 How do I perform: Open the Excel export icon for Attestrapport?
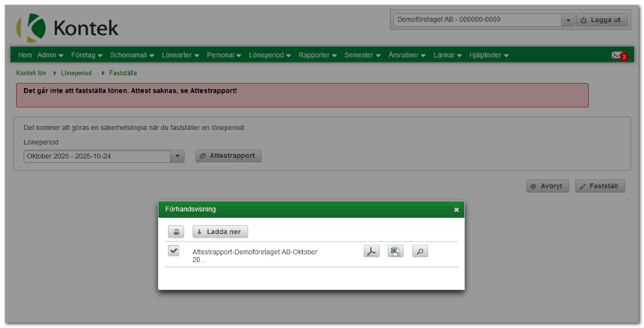point(396,251)
